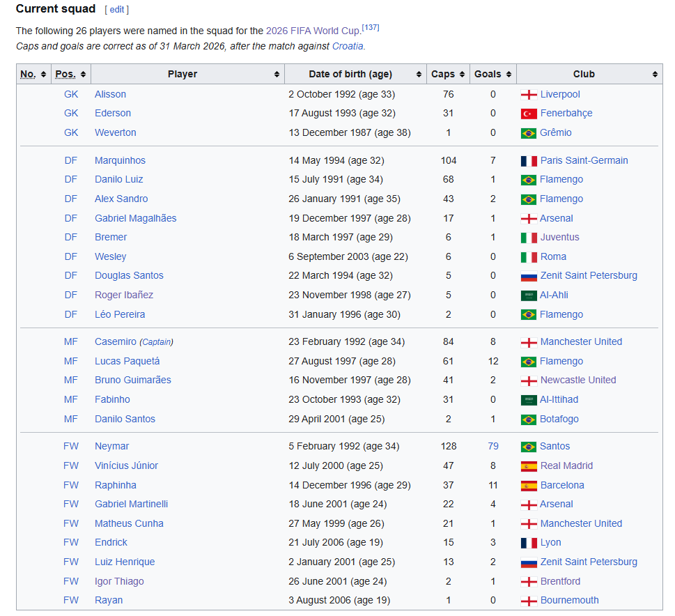Click England flag next to Bournemouth
This screenshot has height=616, width=675.
coord(529,601)
